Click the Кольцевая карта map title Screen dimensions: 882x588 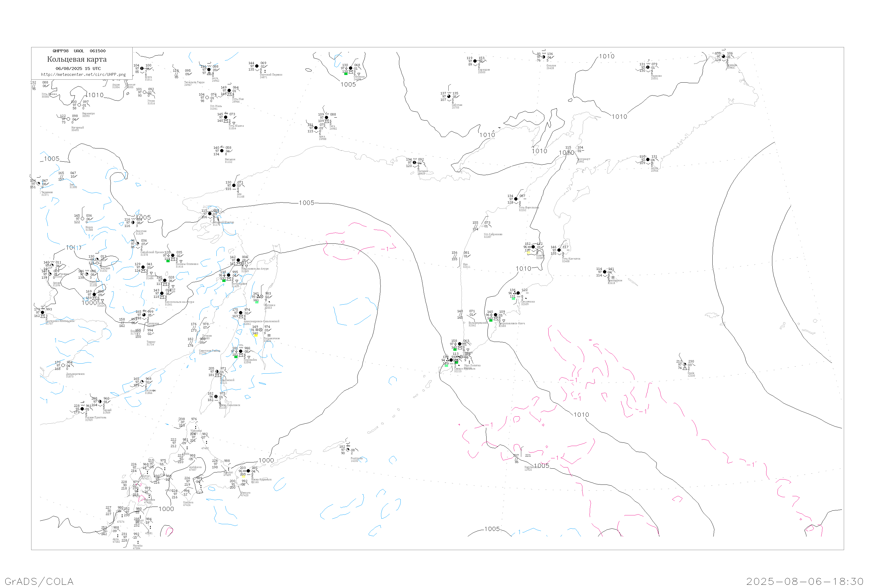click(77, 59)
